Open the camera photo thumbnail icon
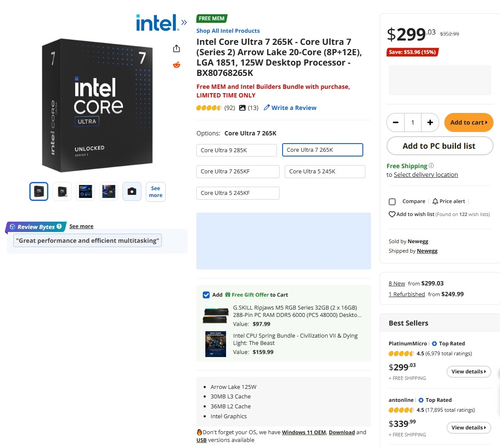Image resolution: width=500 pixels, height=448 pixels. [132, 191]
